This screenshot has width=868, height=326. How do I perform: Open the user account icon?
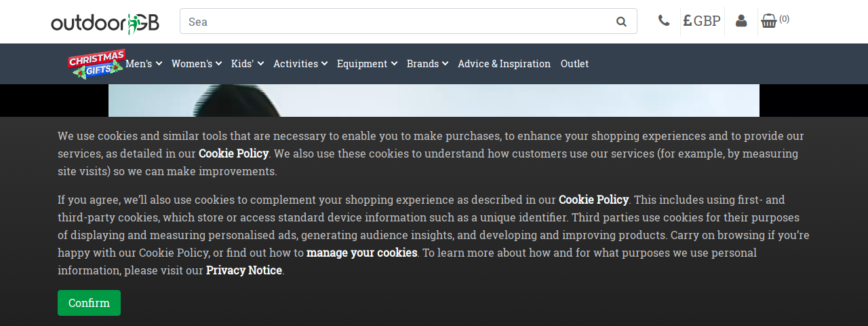tap(741, 21)
